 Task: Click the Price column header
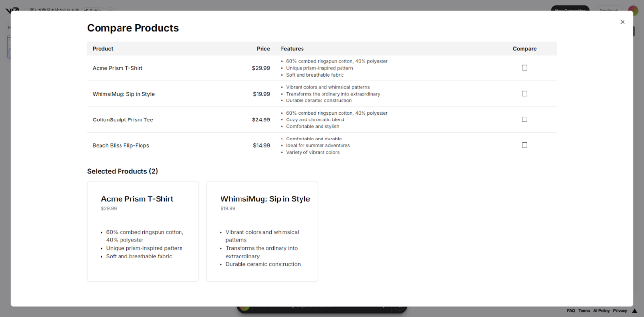(263, 49)
